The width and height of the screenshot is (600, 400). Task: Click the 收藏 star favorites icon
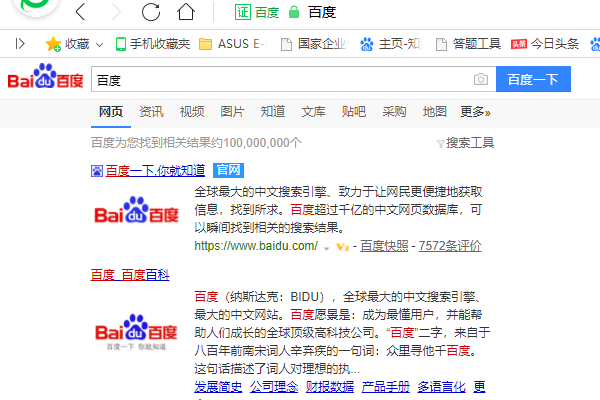click(53, 44)
